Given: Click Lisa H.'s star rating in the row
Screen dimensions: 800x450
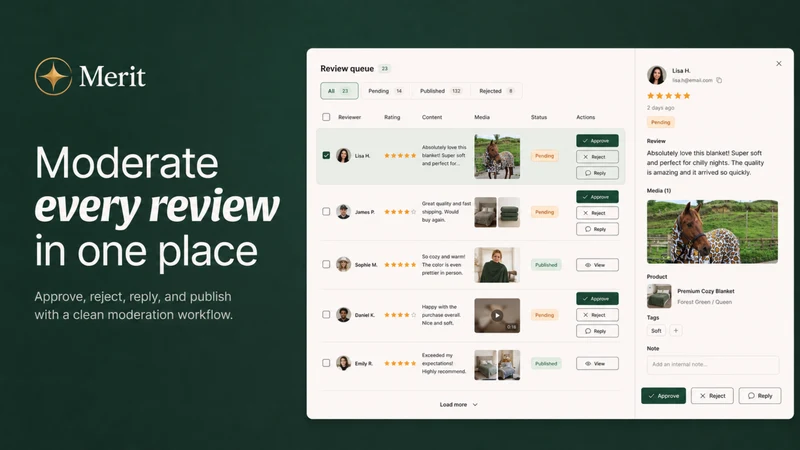Looking at the screenshot, I should click(400, 156).
